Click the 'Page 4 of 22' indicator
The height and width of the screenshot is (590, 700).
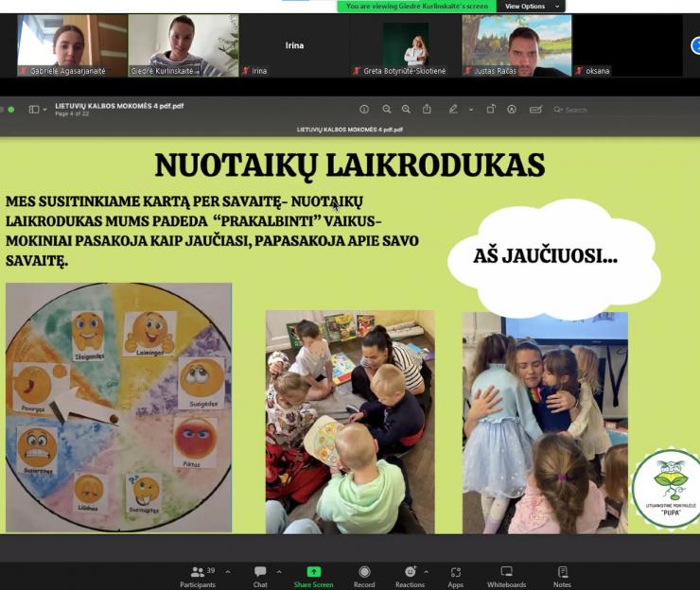click(72, 113)
